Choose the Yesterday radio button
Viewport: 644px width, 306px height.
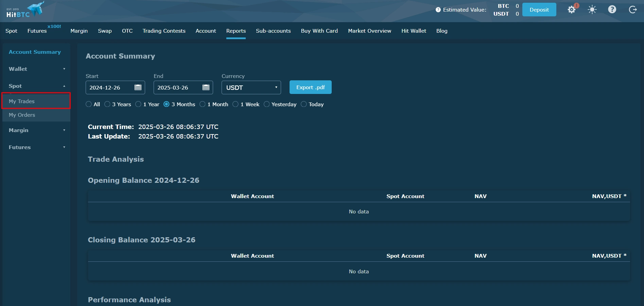267,104
